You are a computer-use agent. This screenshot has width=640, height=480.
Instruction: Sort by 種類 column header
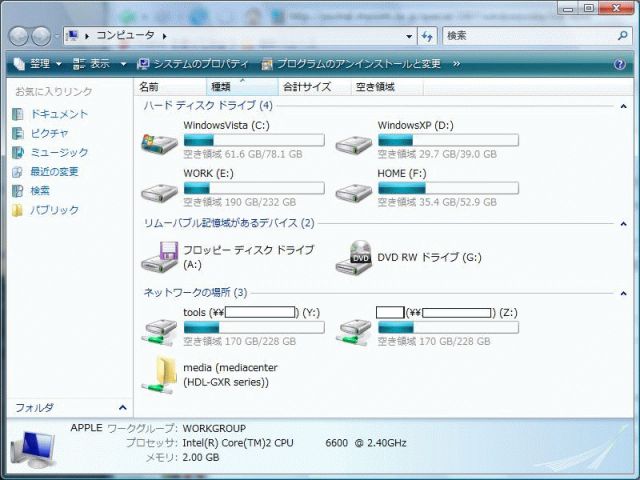242,87
